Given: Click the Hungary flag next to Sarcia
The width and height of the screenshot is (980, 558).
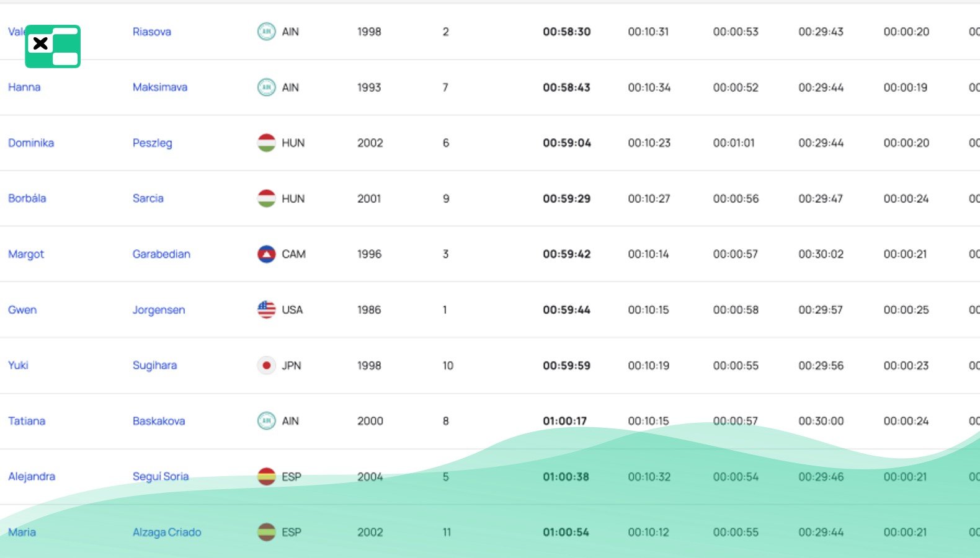Looking at the screenshot, I should (x=266, y=198).
